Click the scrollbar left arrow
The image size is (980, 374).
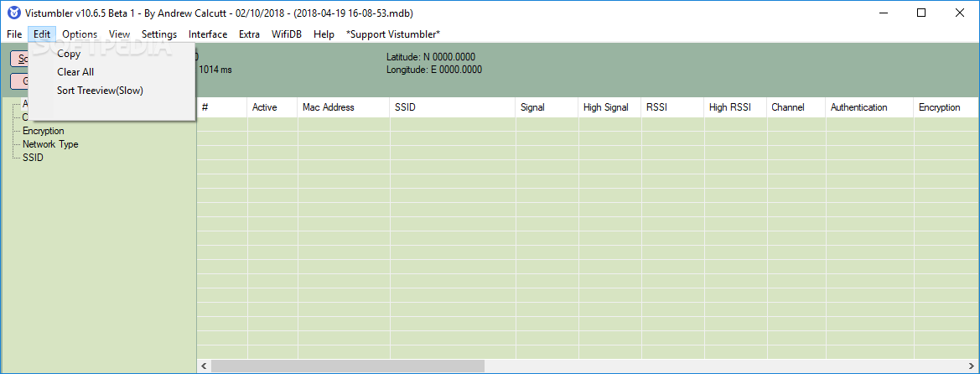tap(203, 366)
